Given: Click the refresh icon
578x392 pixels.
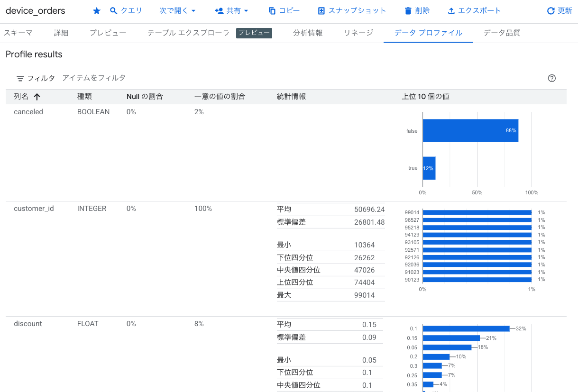Looking at the screenshot, I should click(x=550, y=10).
